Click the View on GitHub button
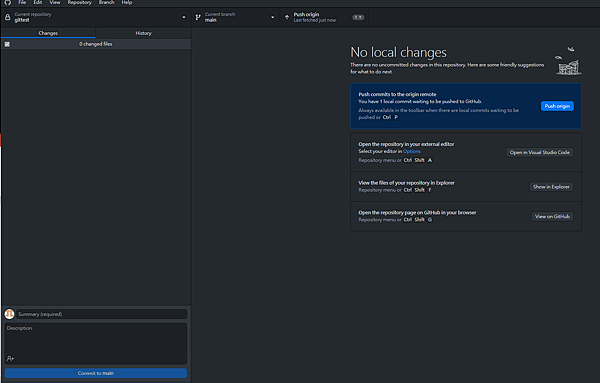This screenshot has width=600, height=383. pos(552,217)
